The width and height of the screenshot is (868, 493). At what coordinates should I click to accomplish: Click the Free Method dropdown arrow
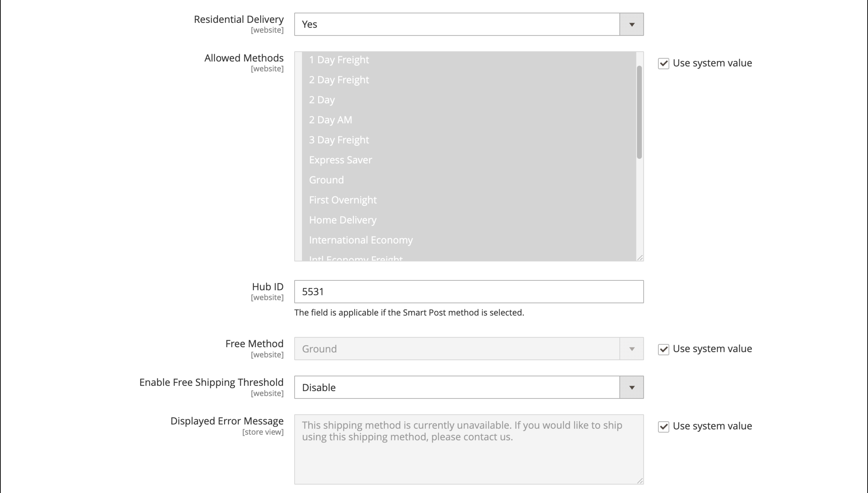coord(631,349)
